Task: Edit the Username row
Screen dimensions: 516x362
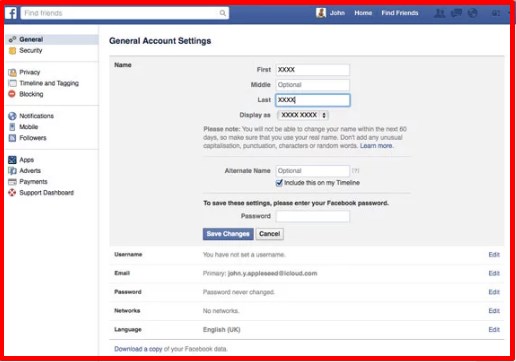Action: (494, 255)
